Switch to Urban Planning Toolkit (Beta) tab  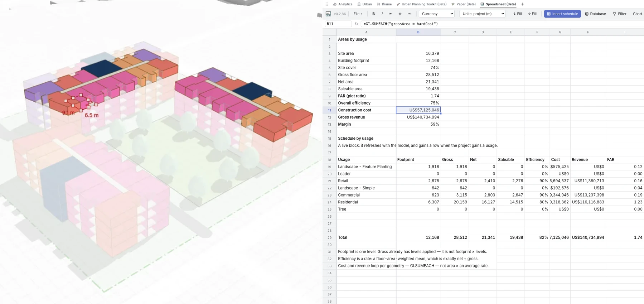point(421,4)
